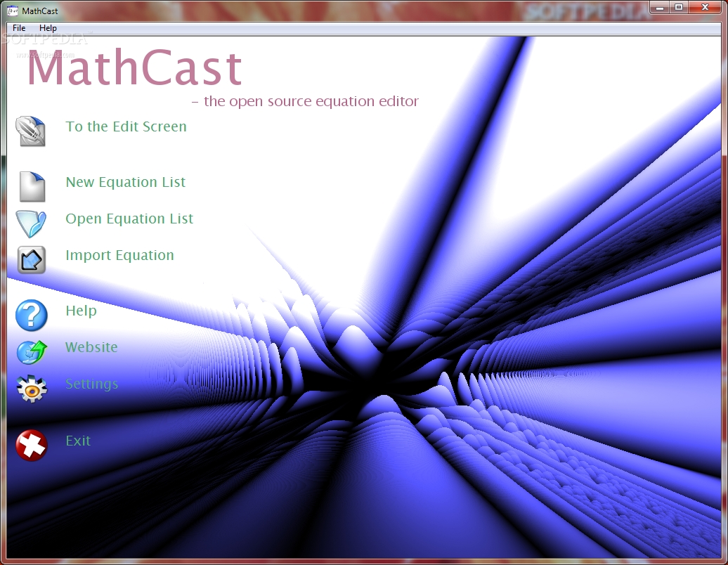Open the Help menu in menu bar
Image resolution: width=728 pixels, height=565 pixels.
click(48, 28)
